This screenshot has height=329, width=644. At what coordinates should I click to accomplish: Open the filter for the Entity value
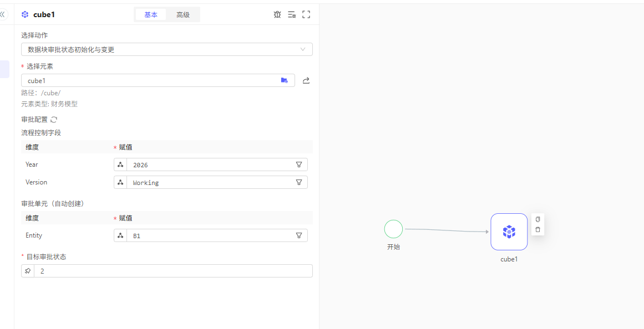coord(299,235)
